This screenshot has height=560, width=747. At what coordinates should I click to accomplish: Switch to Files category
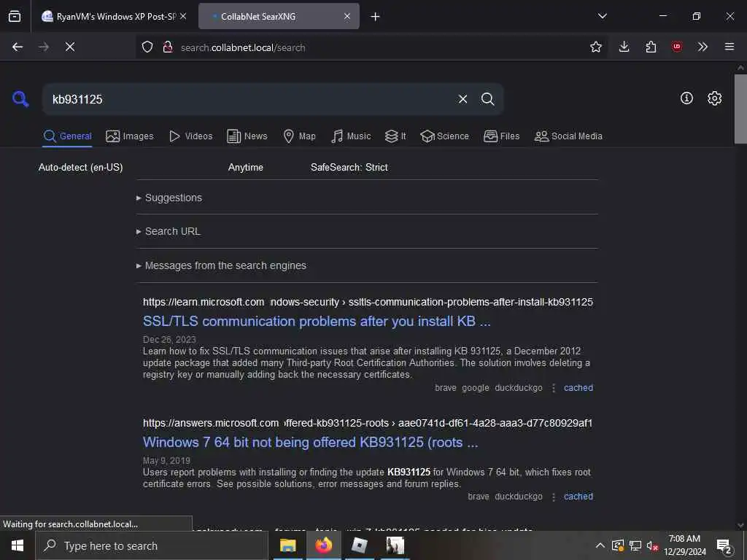pos(501,136)
